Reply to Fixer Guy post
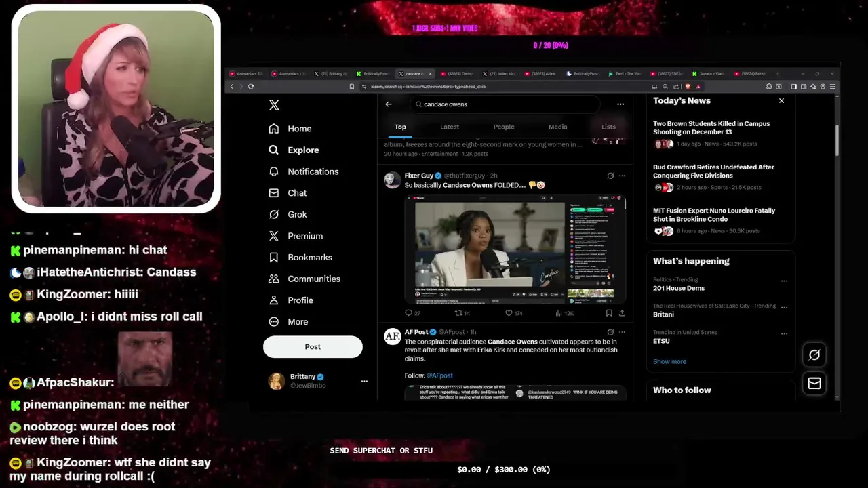The image size is (868, 488). coord(412,313)
